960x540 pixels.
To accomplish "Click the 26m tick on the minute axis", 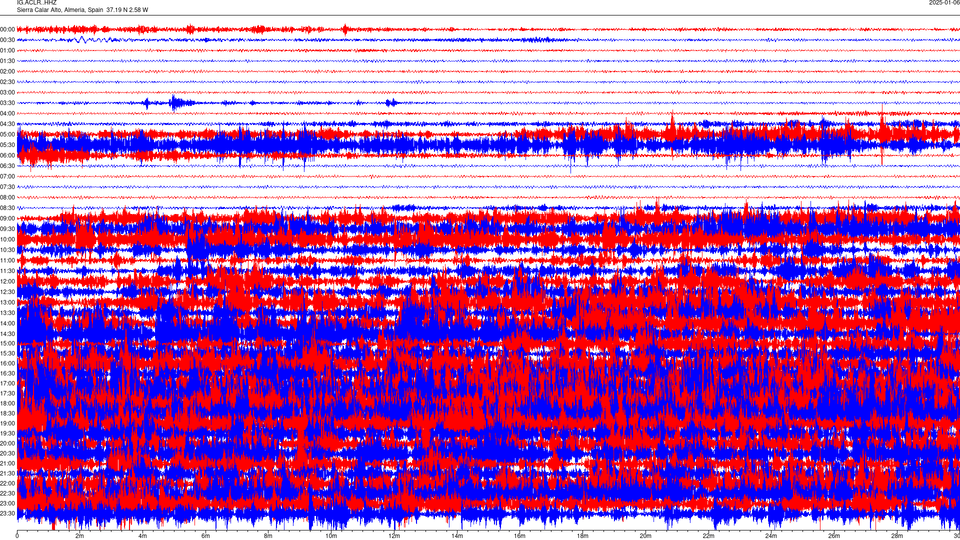I will pos(834,536).
